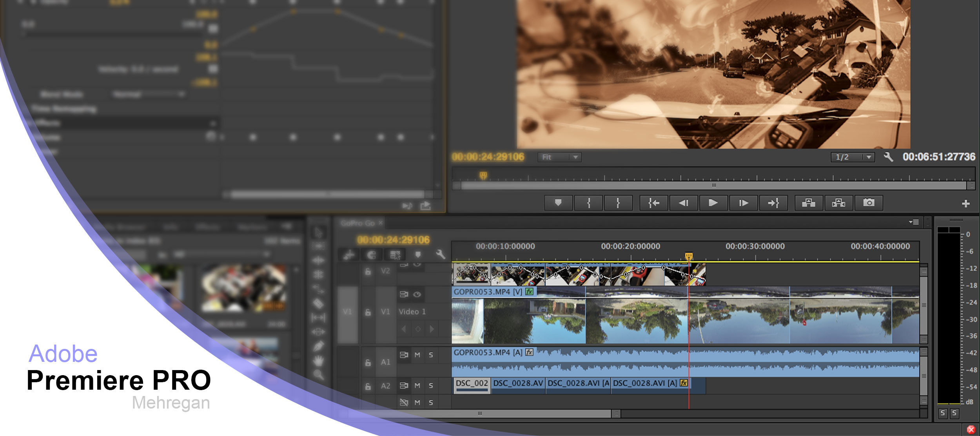Step back one frame

click(x=683, y=203)
